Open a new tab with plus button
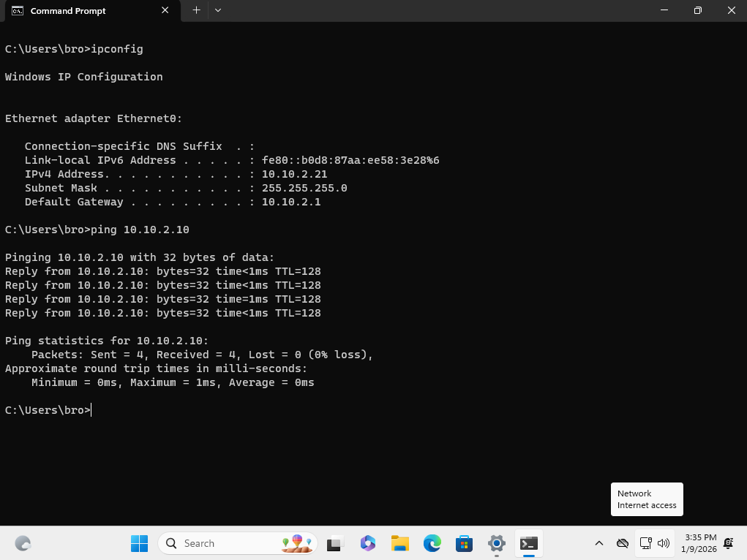 pos(196,10)
